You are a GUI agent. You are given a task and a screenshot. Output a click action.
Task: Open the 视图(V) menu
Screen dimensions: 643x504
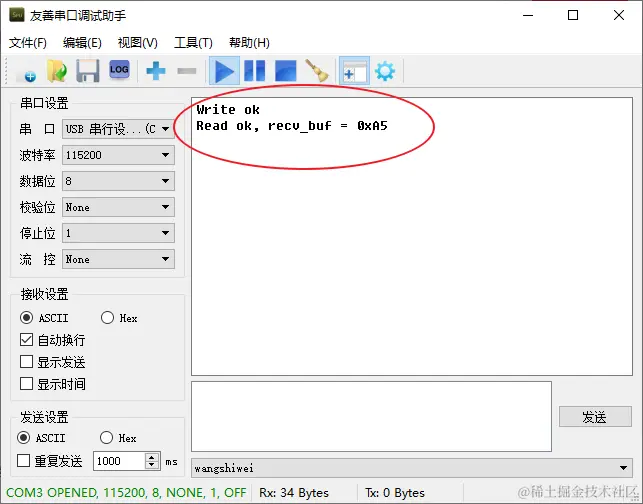click(x=138, y=43)
